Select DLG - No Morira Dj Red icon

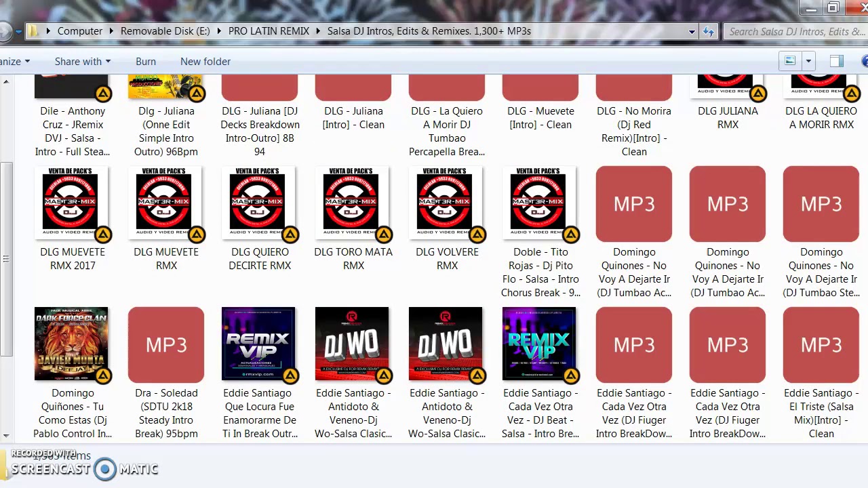[634, 89]
